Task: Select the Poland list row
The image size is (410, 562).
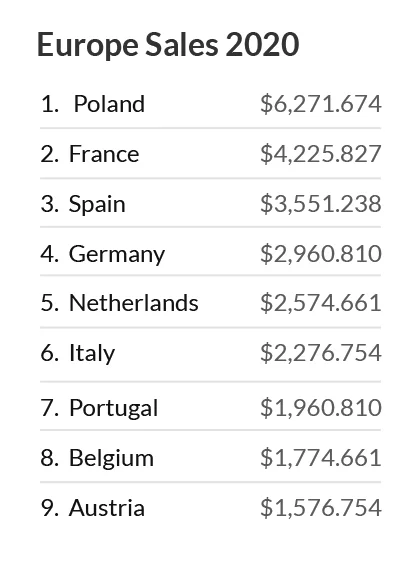Action: tap(210, 104)
